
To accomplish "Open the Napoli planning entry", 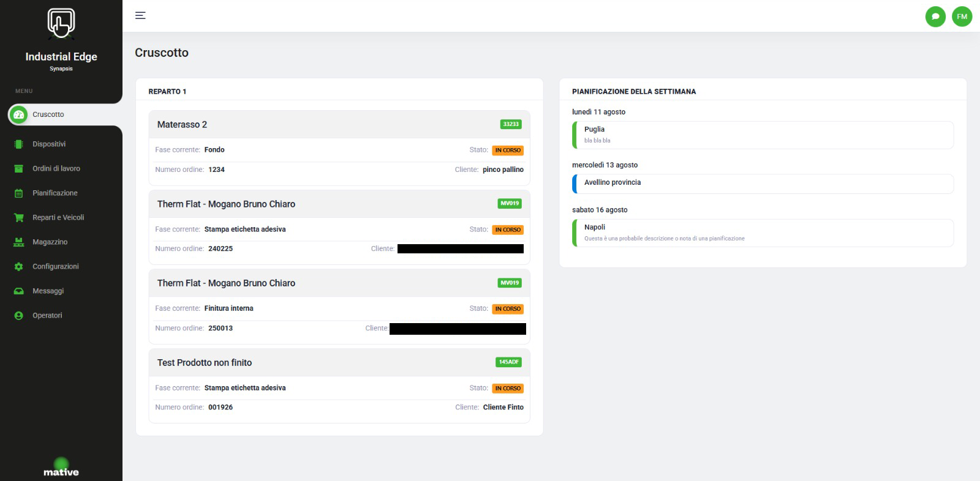I will (763, 233).
